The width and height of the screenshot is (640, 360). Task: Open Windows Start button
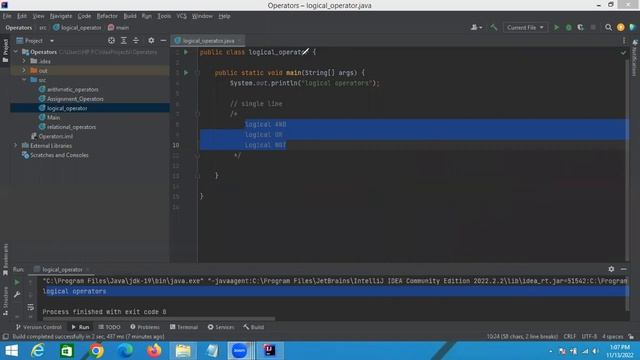11,351
